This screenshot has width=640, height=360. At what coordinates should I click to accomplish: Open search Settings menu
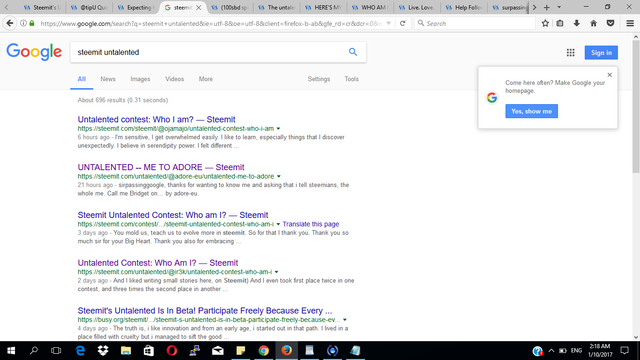coord(319,79)
